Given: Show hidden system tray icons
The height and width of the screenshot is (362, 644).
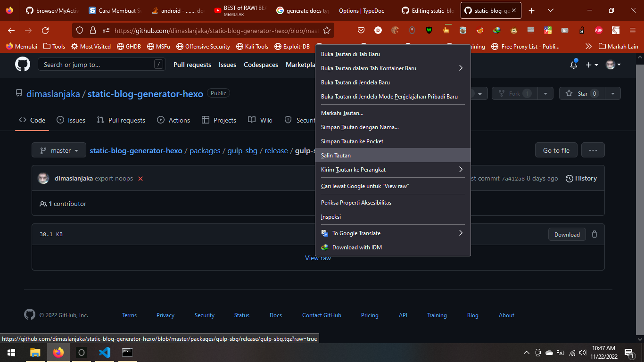Looking at the screenshot, I should click(x=527, y=352).
